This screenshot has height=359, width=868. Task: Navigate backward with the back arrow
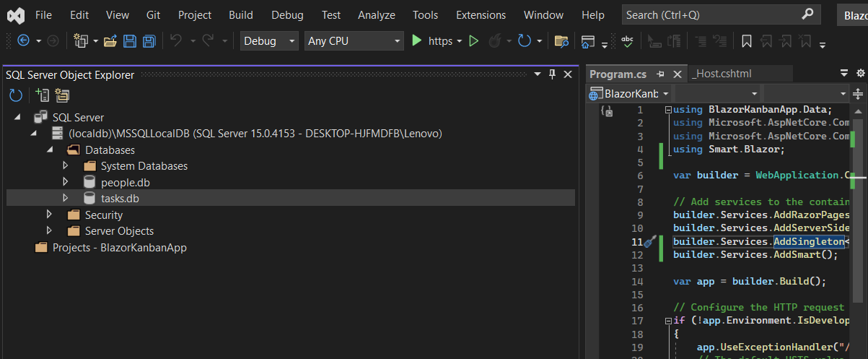click(x=23, y=41)
